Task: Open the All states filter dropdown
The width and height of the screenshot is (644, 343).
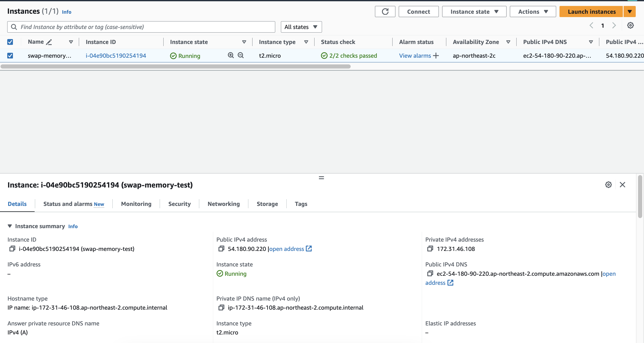Action: point(301,27)
